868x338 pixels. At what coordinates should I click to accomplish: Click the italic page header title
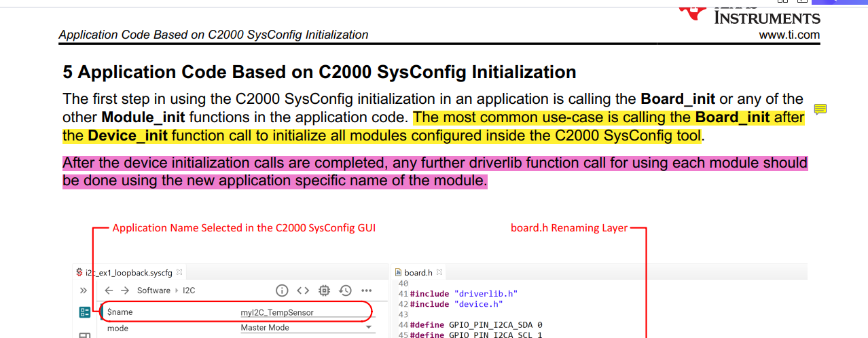213,35
